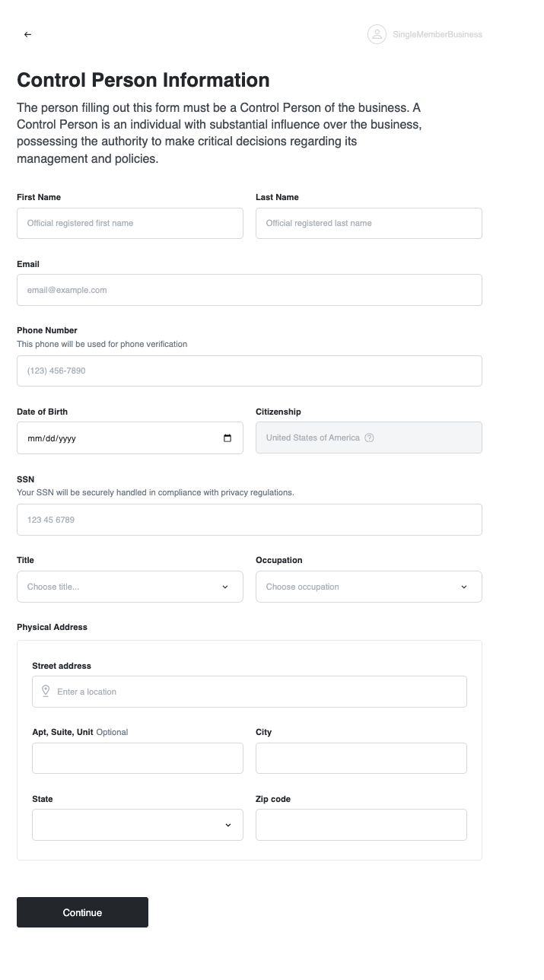Image resolution: width=544 pixels, height=980 pixels.
Task: Click the Date of Birth mm/dd/yyyy field
Action: [114, 437]
